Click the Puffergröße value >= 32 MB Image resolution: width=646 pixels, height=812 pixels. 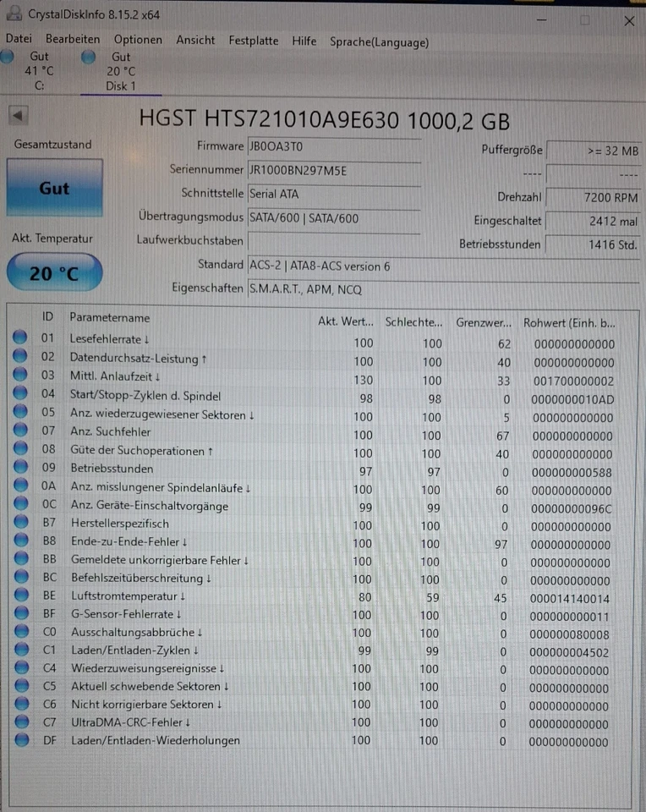click(x=594, y=151)
